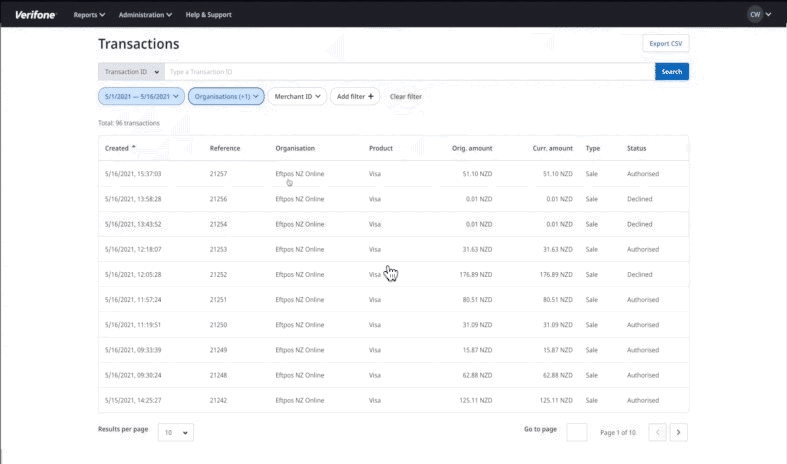Open the CW user avatar menu
Screen dimensions: 787x464
pos(760,15)
